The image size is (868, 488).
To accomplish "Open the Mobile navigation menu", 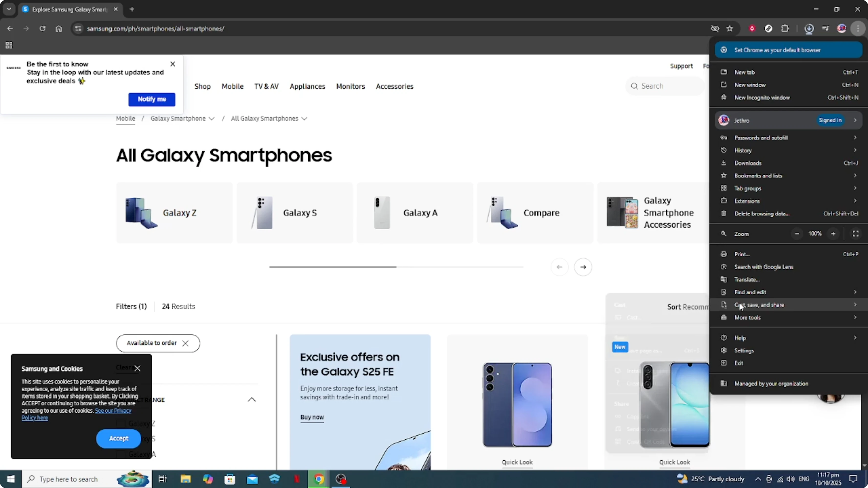I will tap(232, 86).
